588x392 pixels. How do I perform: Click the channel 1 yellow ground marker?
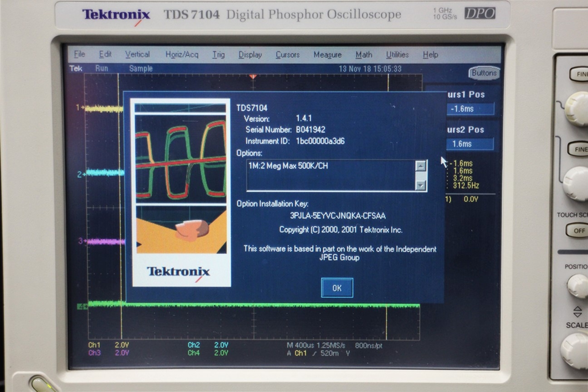pyautogui.click(x=80, y=108)
